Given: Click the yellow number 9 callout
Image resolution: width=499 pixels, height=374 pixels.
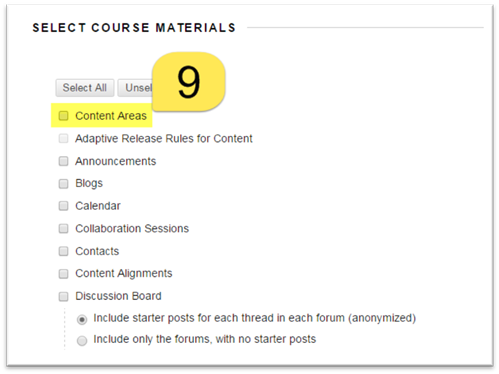Looking at the screenshot, I should pyautogui.click(x=189, y=82).
